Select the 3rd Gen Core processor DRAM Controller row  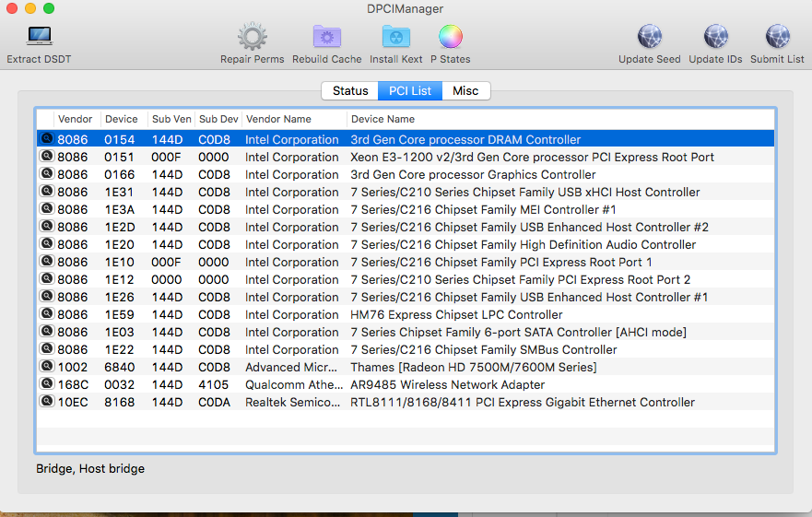406,139
